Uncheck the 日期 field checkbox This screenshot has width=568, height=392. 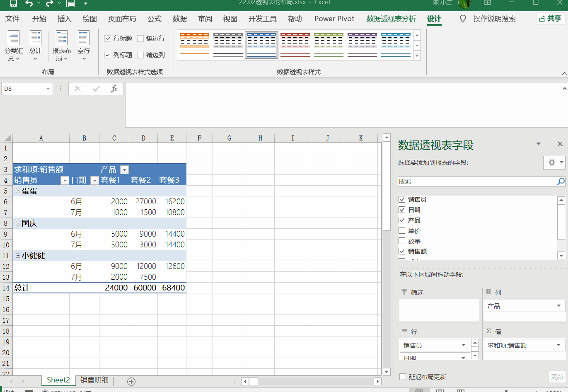pos(402,210)
